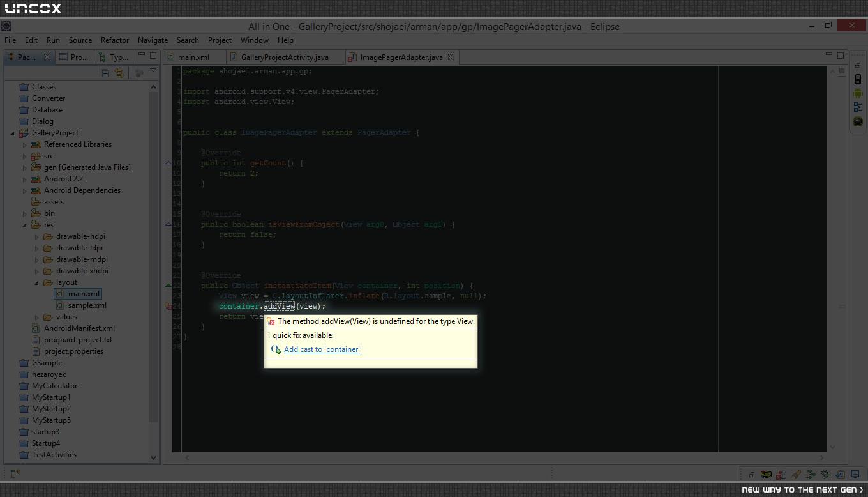This screenshot has height=497, width=868.
Task: Open the round dark icon in right trim
Action: coord(858,121)
